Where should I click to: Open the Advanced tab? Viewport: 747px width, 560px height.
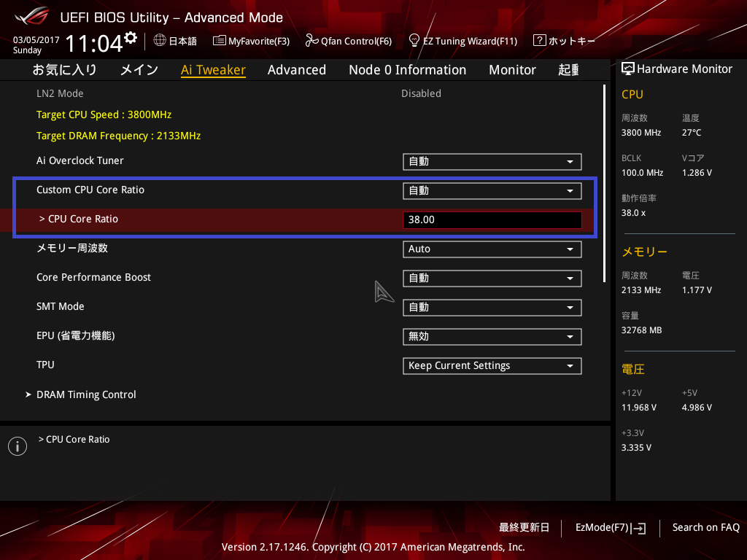[x=297, y=70]
